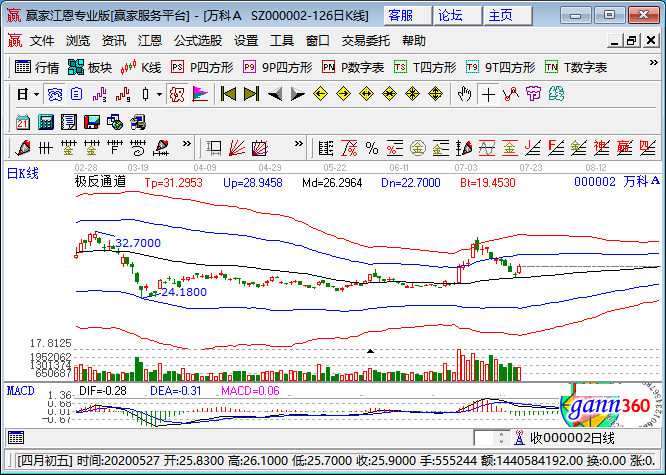This screenshot has width=666, height=475.
Task: Select the red-dot zigzag line tool
Action: 511,94
